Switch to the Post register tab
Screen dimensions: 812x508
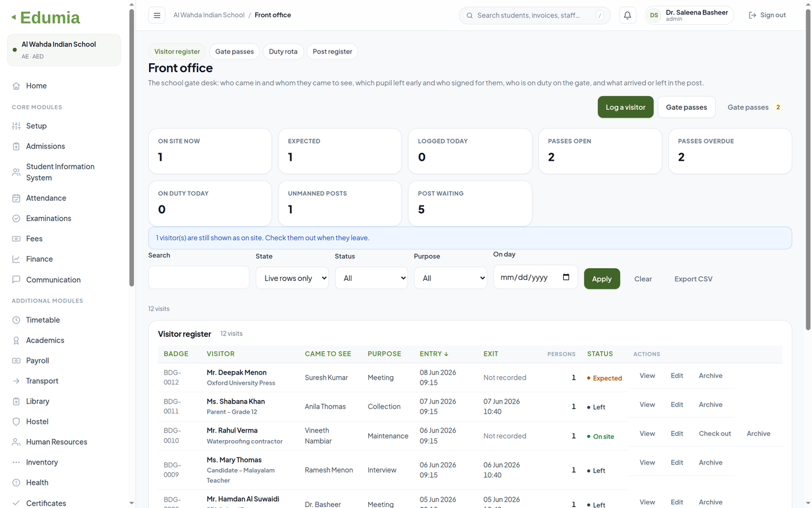pos(332,52)
